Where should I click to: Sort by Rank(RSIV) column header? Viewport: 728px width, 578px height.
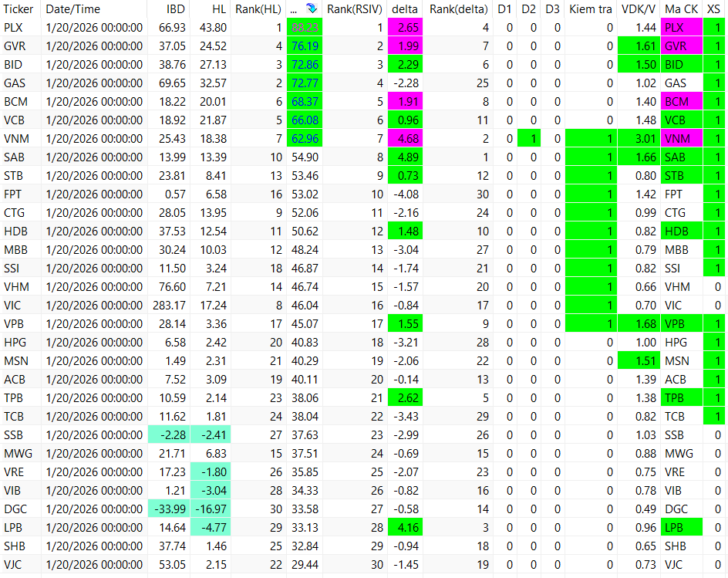pos(355,8)
